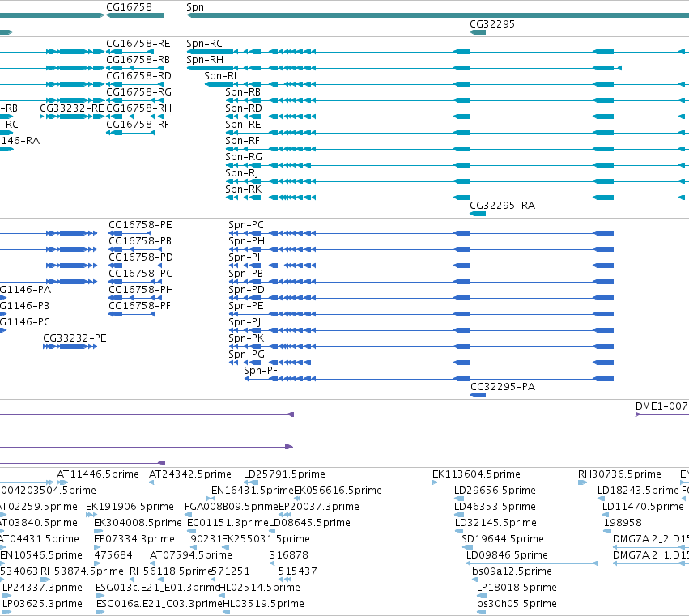Pick EST EK113604.5prime
The image size is (689, 616).
pos(476,474)
